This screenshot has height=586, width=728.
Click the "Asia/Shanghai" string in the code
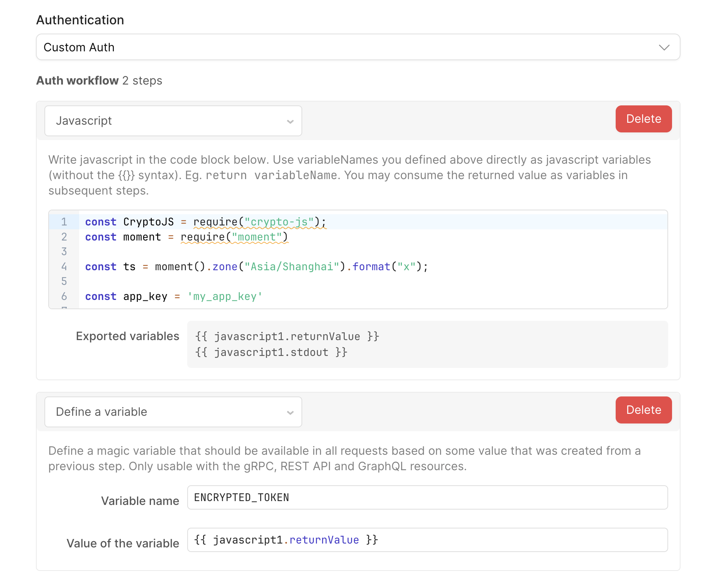point(292,267)
